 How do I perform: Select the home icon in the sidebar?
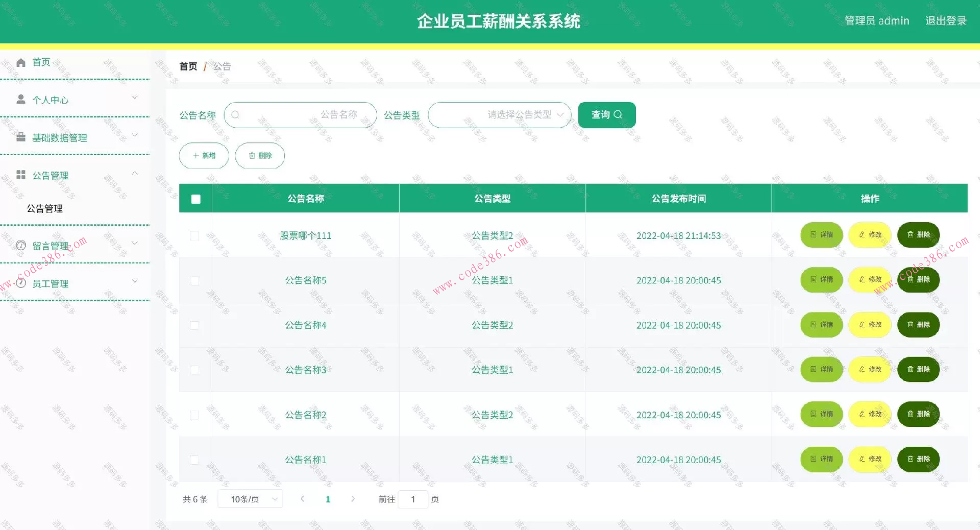(20, 62)
